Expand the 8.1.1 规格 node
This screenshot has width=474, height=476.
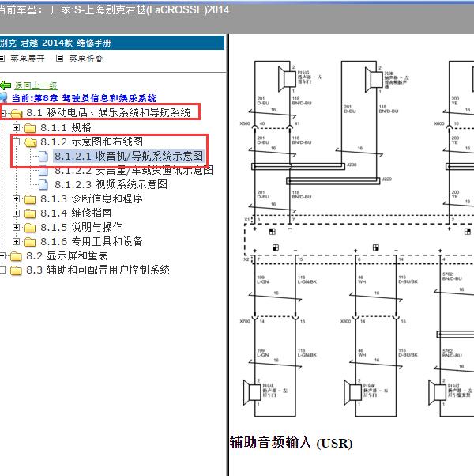(16, 127)
